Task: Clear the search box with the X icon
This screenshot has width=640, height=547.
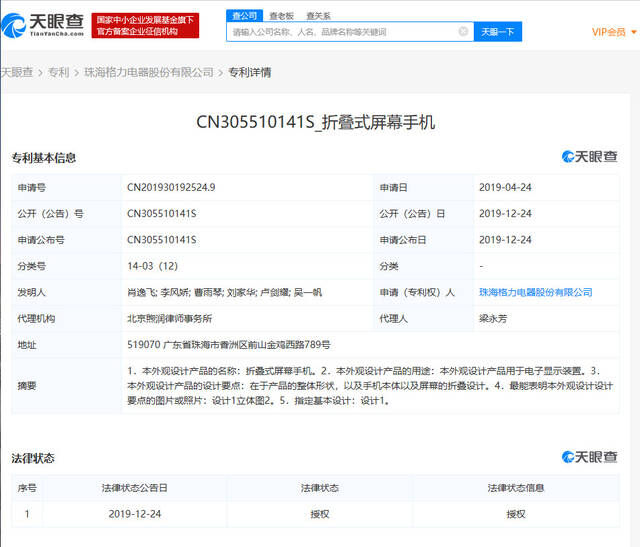Action: [463, 31]
